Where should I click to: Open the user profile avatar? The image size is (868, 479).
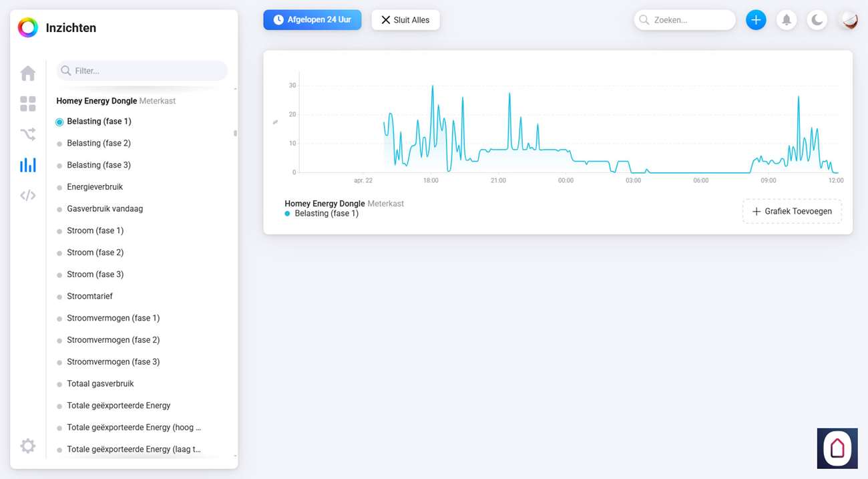[x=849, y=20]
